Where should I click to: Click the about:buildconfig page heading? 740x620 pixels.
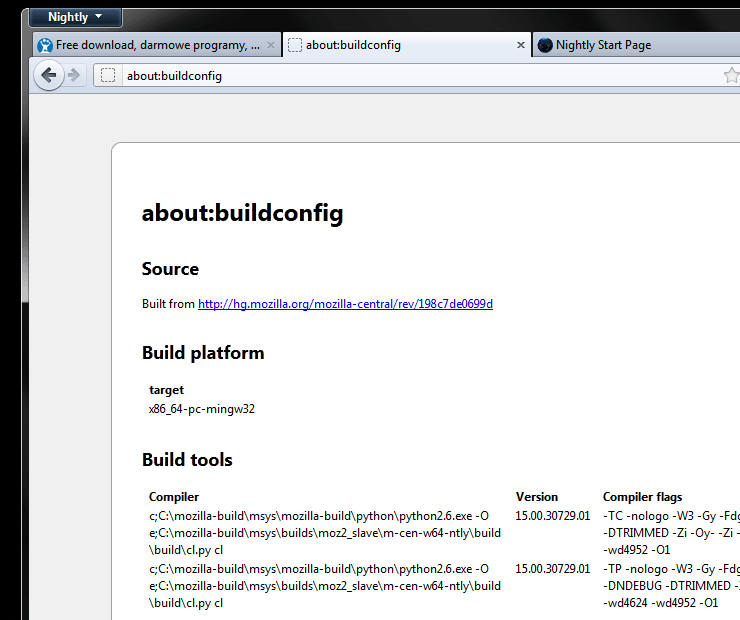[x=242, y=213]
